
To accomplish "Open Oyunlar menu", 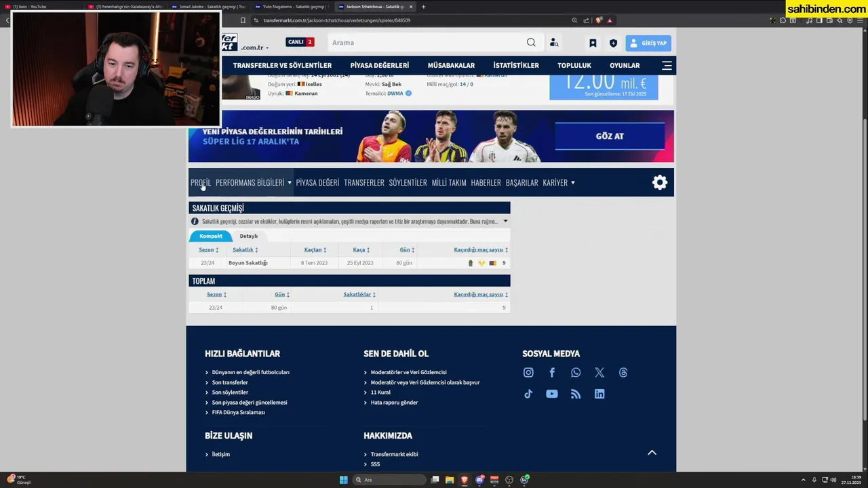I will pos(625,66).
